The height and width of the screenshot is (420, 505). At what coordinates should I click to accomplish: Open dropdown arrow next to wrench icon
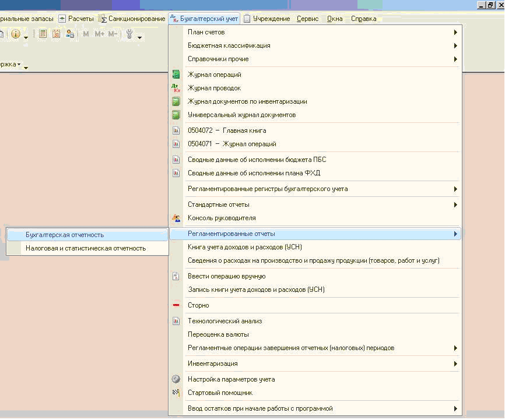139,37
